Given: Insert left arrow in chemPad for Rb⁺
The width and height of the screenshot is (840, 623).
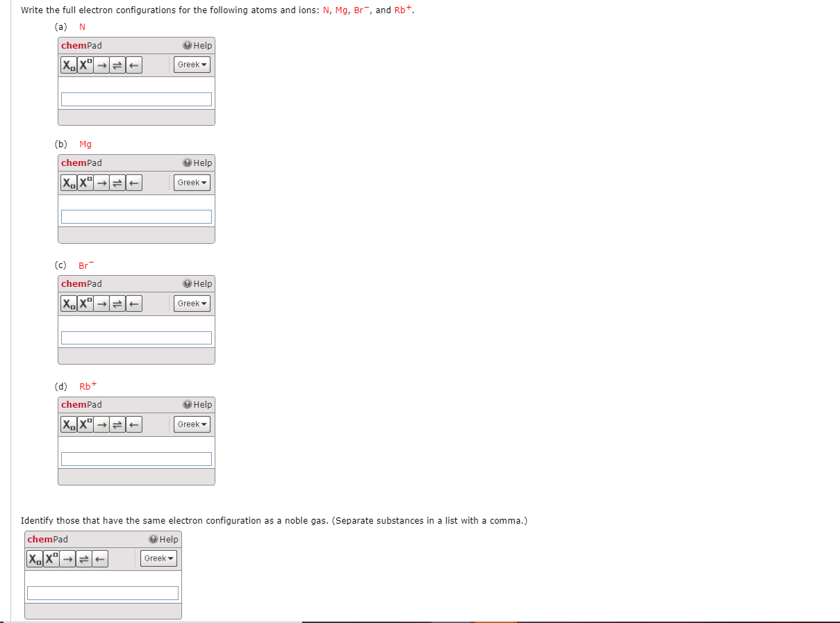Looking at the screenshot, I should pyautogui.click(x=134, y=425).
